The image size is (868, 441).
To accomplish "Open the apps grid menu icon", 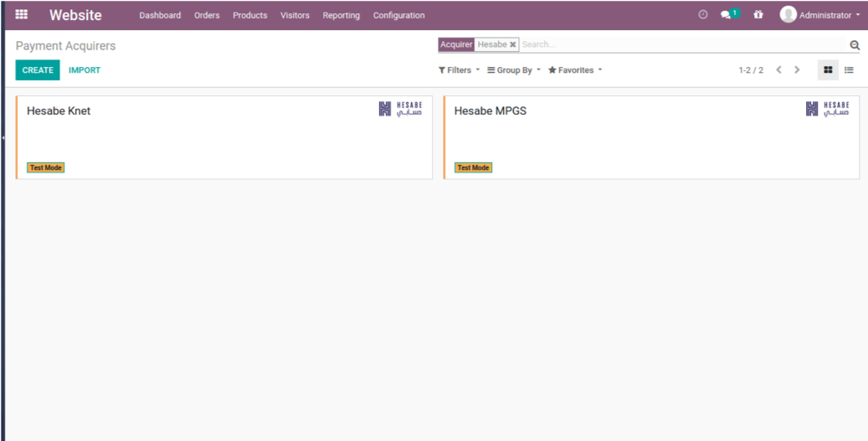I will point(22,14).
